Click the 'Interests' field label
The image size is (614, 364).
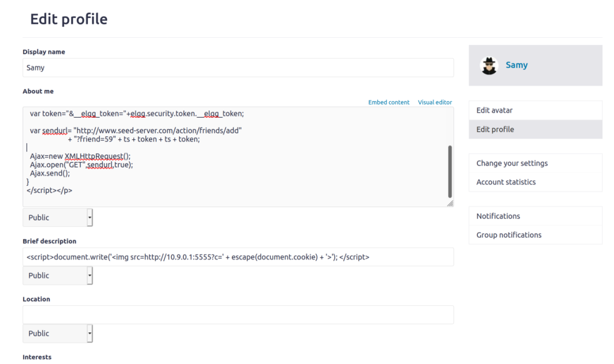(x=37, y=357)
